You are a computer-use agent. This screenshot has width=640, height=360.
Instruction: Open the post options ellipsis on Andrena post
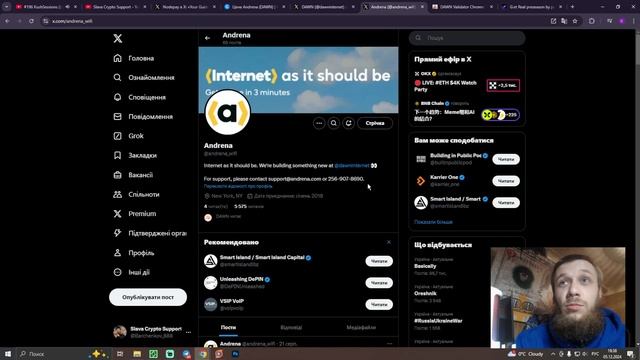pyautogui.click(x=389, y=344)
